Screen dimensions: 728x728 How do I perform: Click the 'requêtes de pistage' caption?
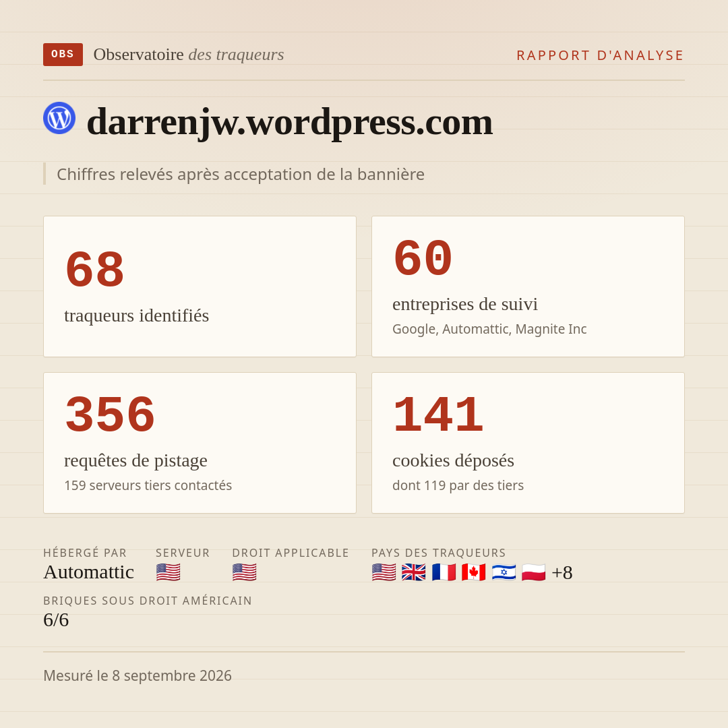135,460
